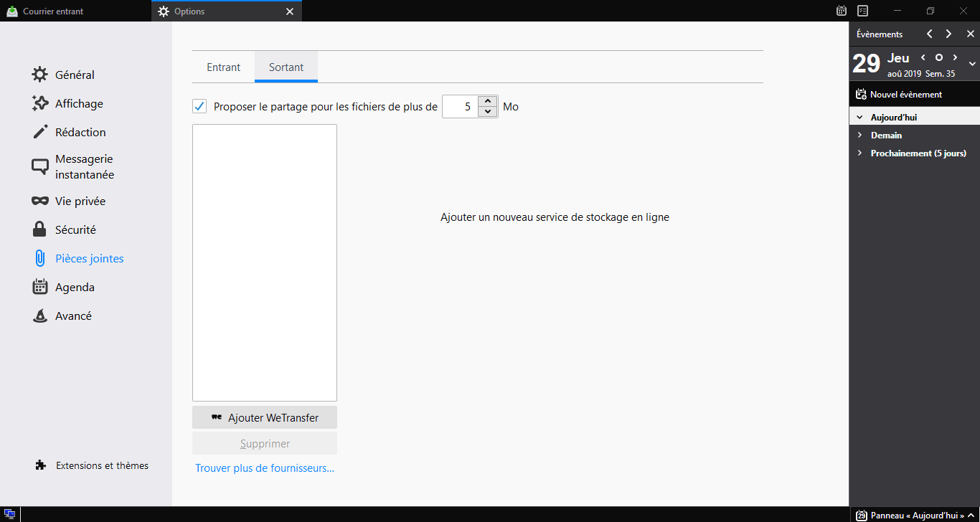Click the file size input field
This screenshot has width=980, height=522.
click(460, 107)
